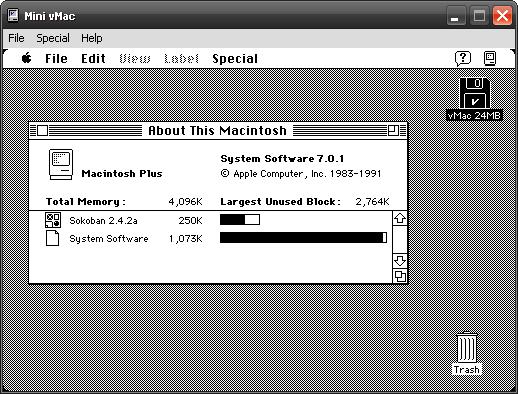
Task: Click the '4,096K' total memory value
Action: [x=185, y=202]
